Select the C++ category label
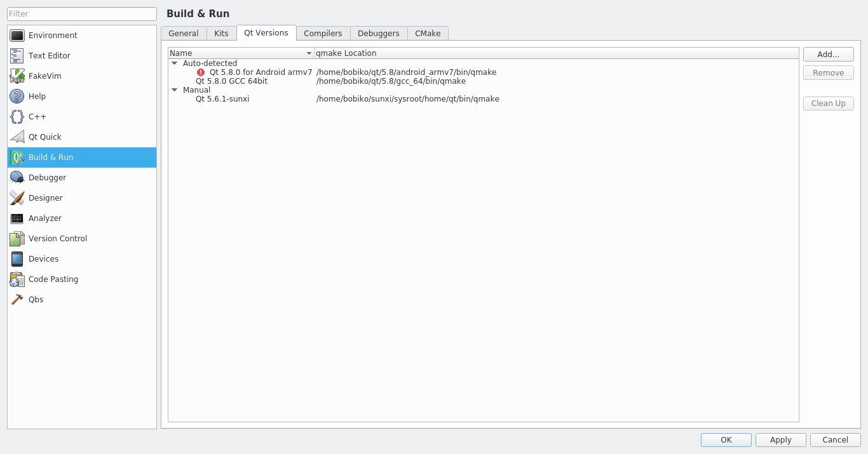 [37, 117]
